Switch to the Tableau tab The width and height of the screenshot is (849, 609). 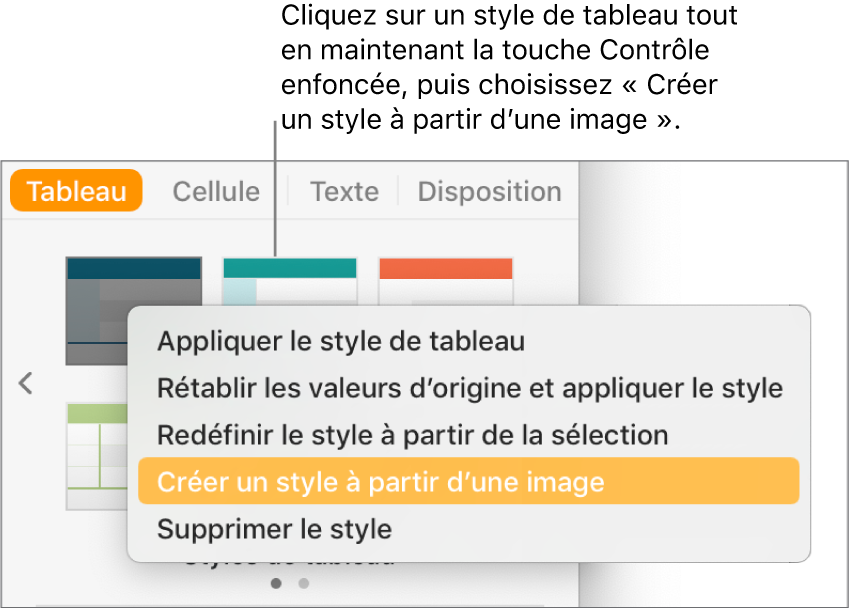76,191
